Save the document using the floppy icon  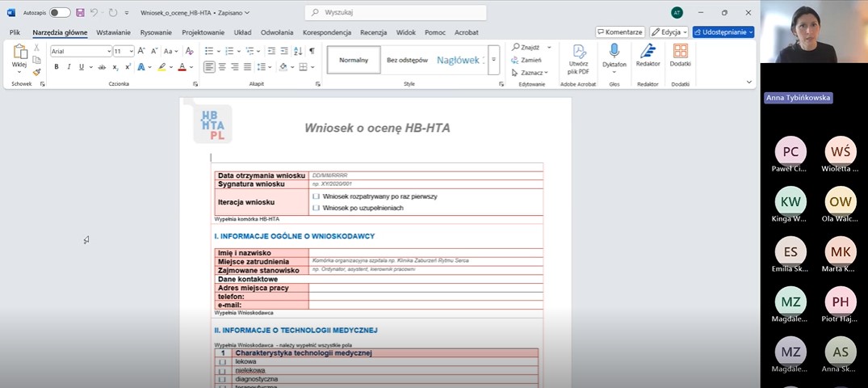click(80, 12)
